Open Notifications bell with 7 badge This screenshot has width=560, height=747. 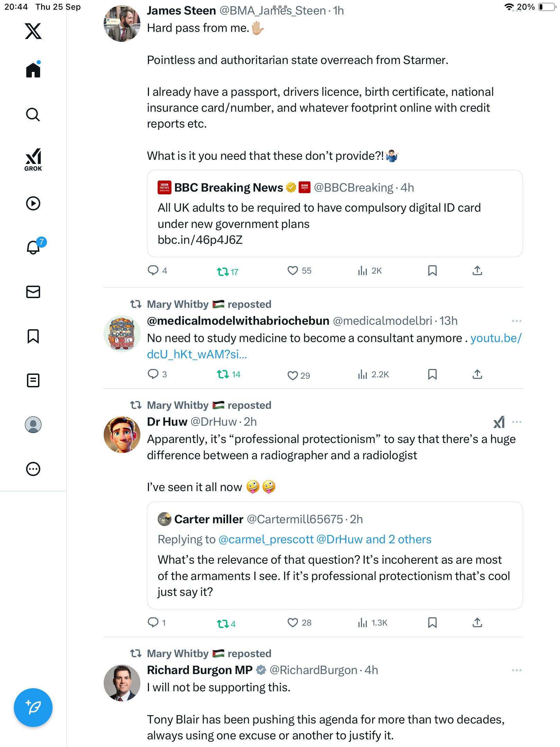pyautogui.click(x=34, y=247)
